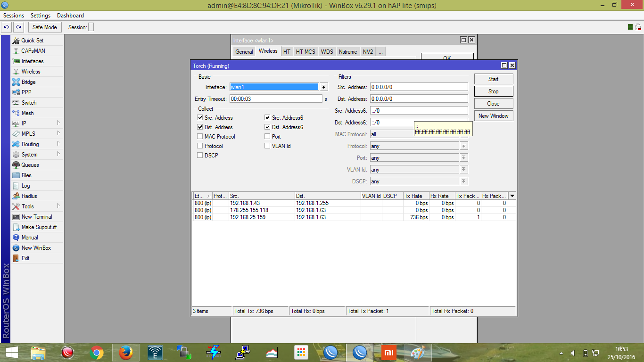Expand the Tools submenu

click(37, 206)
